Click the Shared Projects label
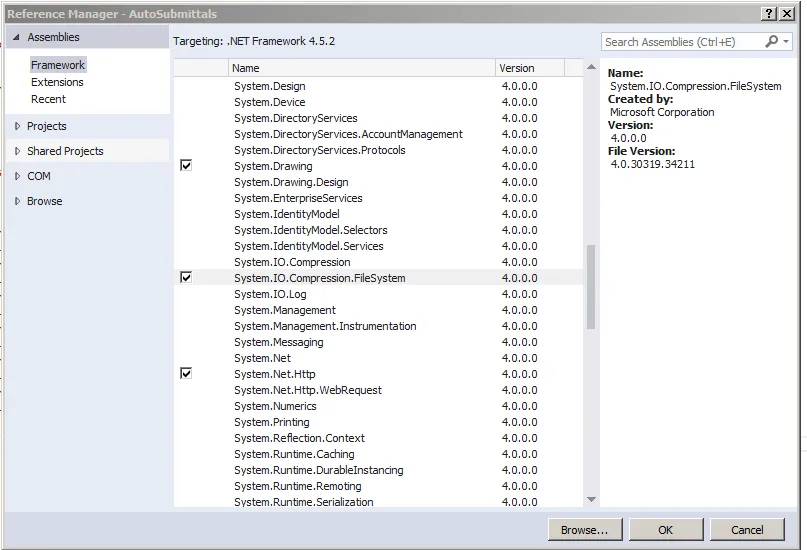 [65, 151]
